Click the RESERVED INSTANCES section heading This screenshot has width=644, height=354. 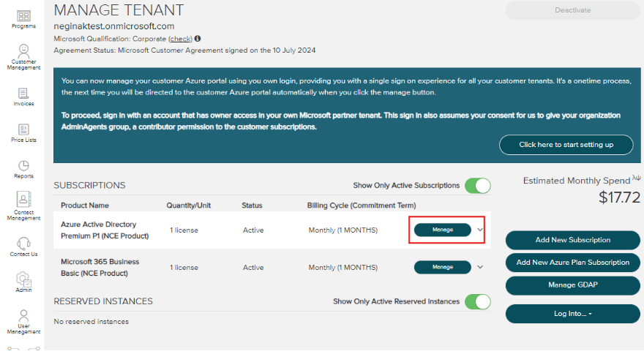click(103, 301)
